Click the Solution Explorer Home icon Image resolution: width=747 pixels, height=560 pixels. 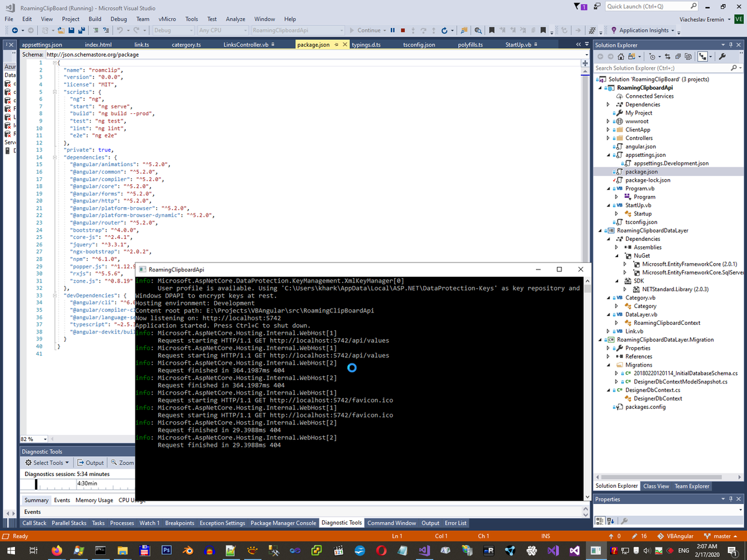pyautogui.click(x=621, y=56)
